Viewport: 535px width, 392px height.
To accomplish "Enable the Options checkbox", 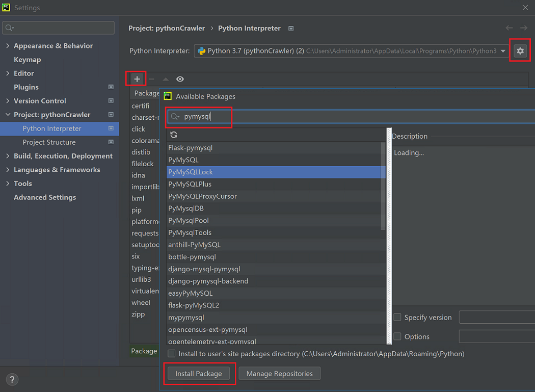I will [397, 336].
